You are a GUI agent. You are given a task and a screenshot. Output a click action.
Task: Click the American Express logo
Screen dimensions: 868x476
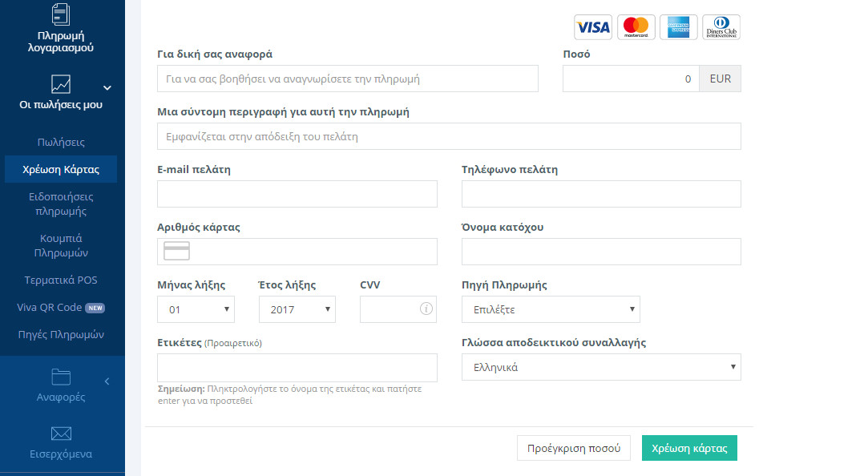[x=679, y=27]
